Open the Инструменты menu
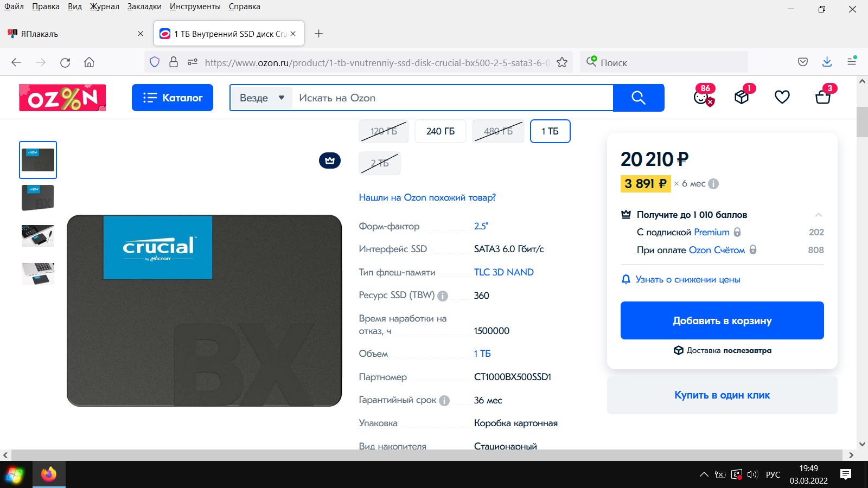This screenshot has width=868, height=488. click(x=195, y=7)
